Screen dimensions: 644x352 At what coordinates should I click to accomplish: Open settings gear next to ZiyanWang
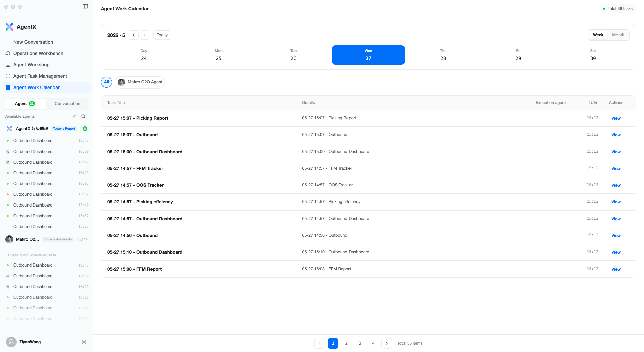(x=84, y=342)
